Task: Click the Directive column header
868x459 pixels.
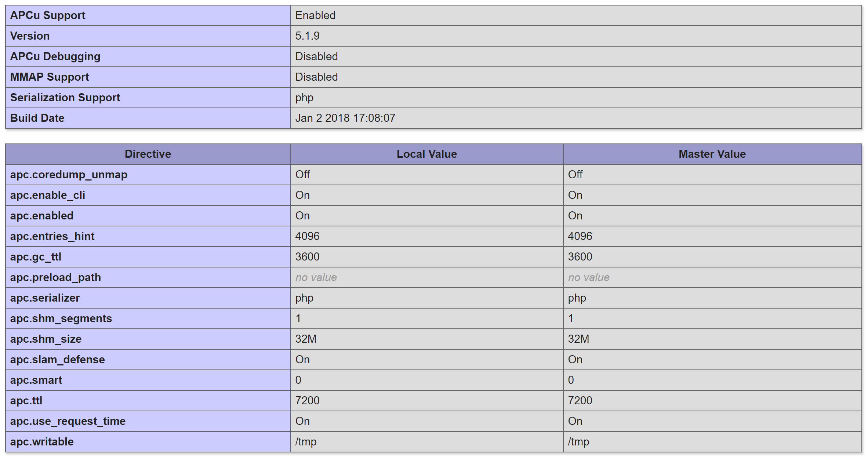Action: [x=148, y=154]
